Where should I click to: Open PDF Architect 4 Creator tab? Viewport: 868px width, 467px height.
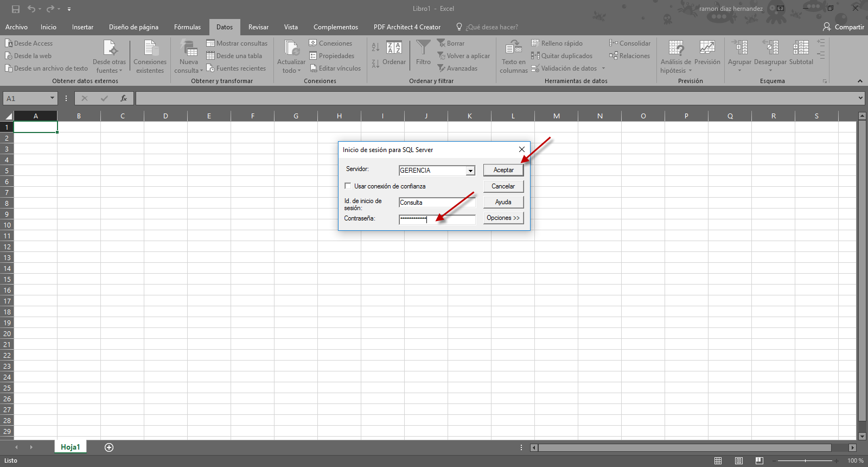[407, 27]
